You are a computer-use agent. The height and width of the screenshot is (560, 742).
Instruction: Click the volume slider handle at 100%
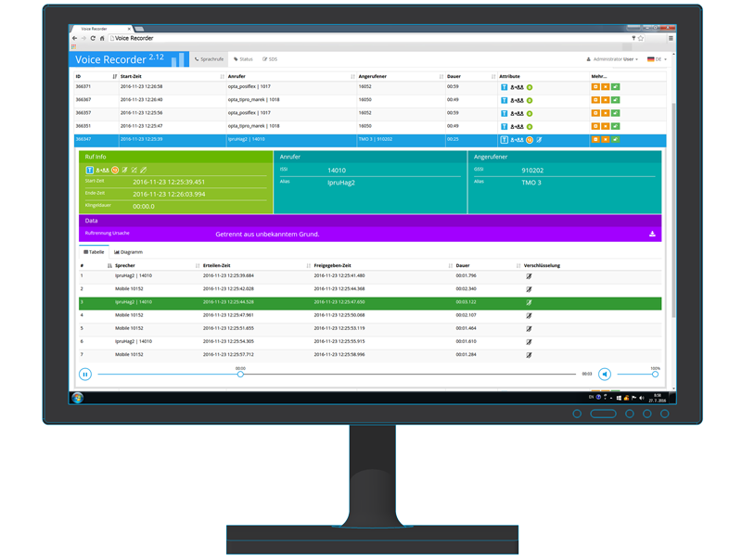[655, 375]
